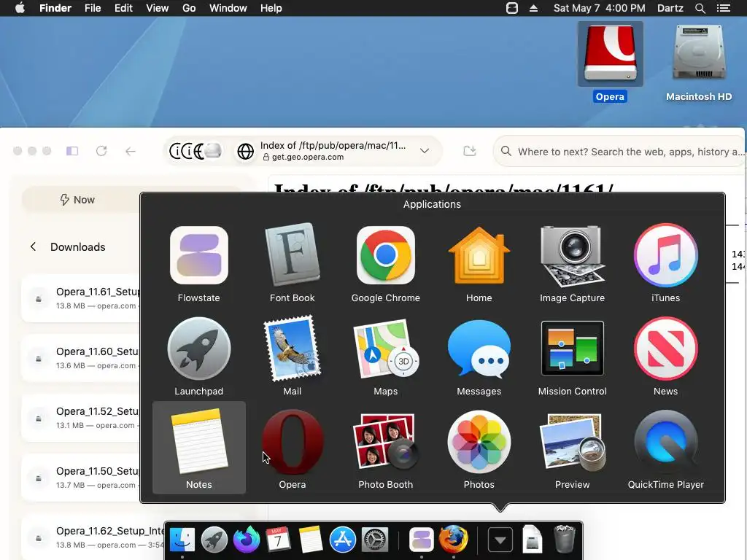Viewport: 747px width, 560px height.
Task: Open the Home app icon
Action: (479, 256)
